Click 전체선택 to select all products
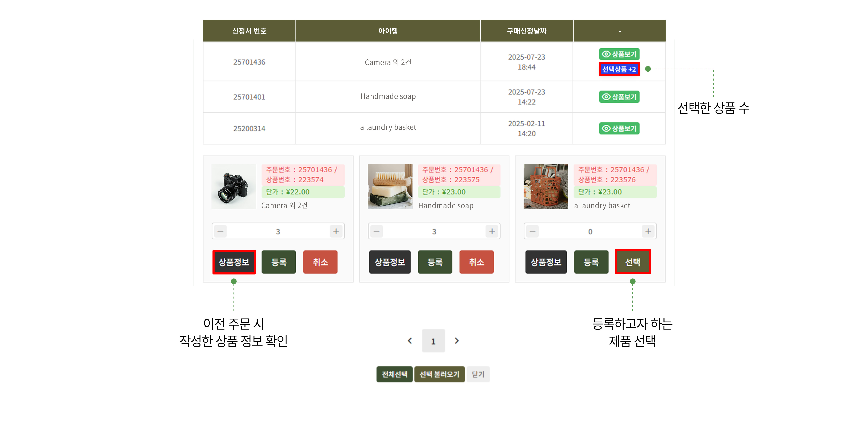Image resolution: width=868 pixels, height=427 pixels. coord(394,374)
